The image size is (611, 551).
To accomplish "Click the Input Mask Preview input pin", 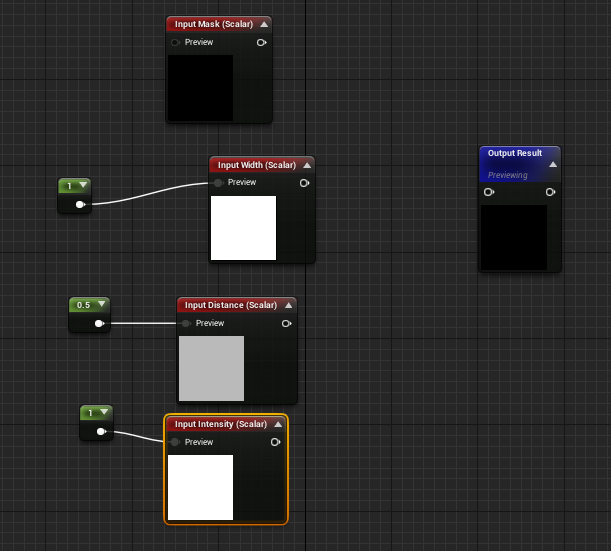I will click(175, 42).
